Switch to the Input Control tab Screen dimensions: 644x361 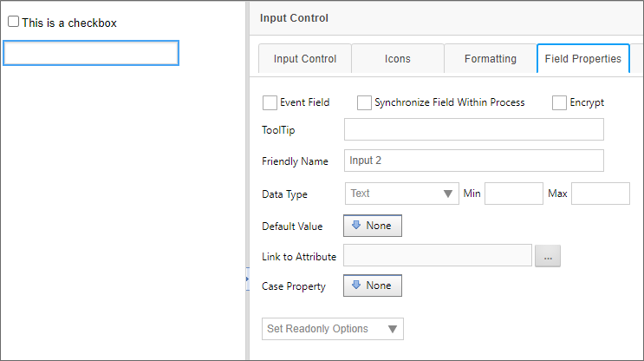(305, 59)
